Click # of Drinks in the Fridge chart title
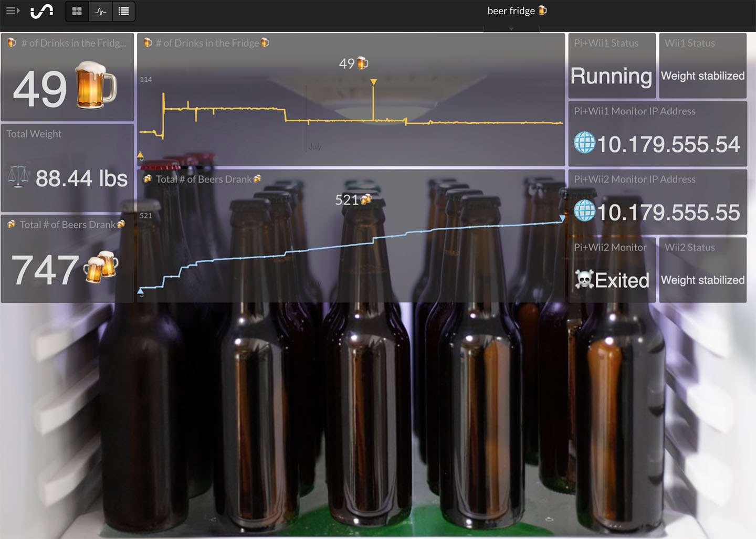 point(207,43)
